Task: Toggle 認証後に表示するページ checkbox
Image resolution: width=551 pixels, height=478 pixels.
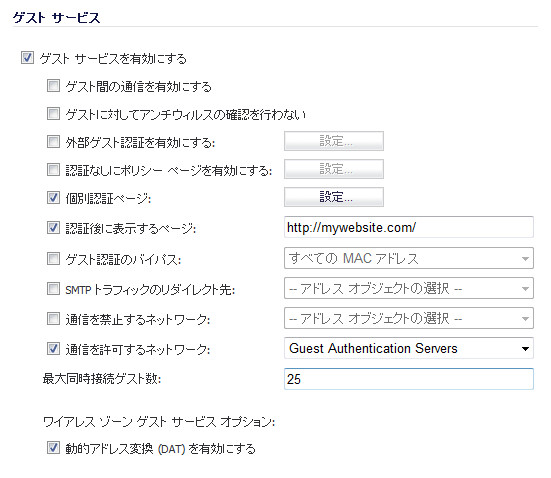Action: [53, 228]
